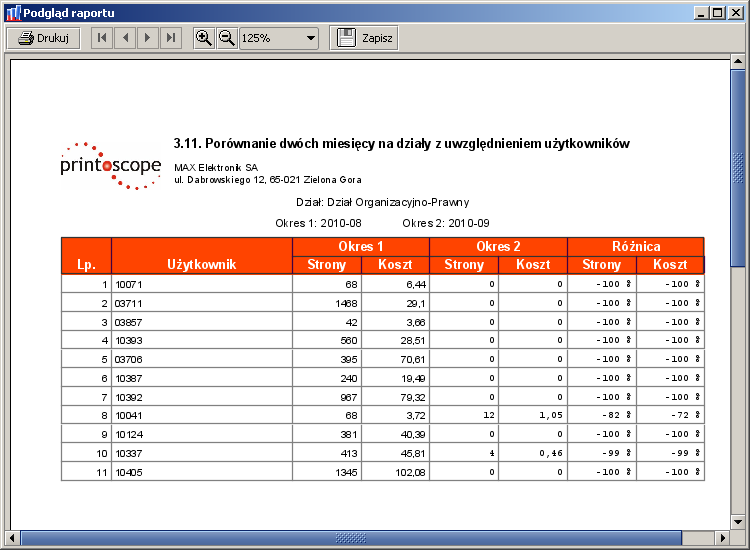Click the Koszt header under Okres 1
The image size is (750, 550).
tap(395, 264)
